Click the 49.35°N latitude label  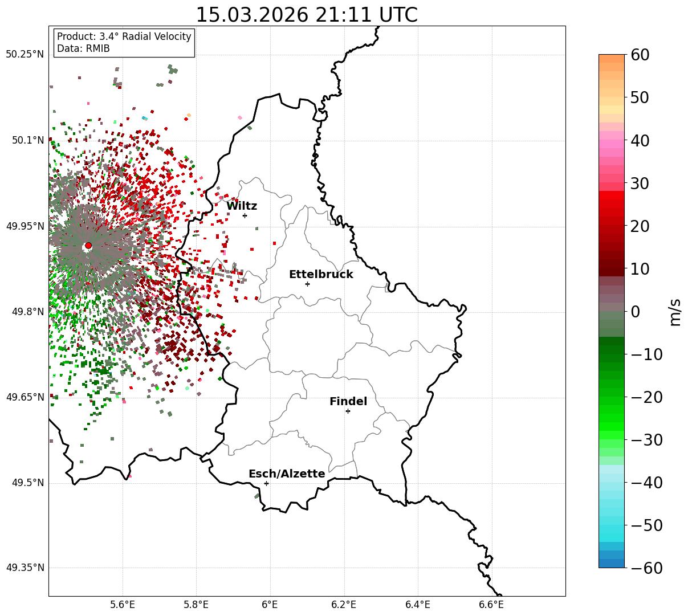[x=25, y=568]
